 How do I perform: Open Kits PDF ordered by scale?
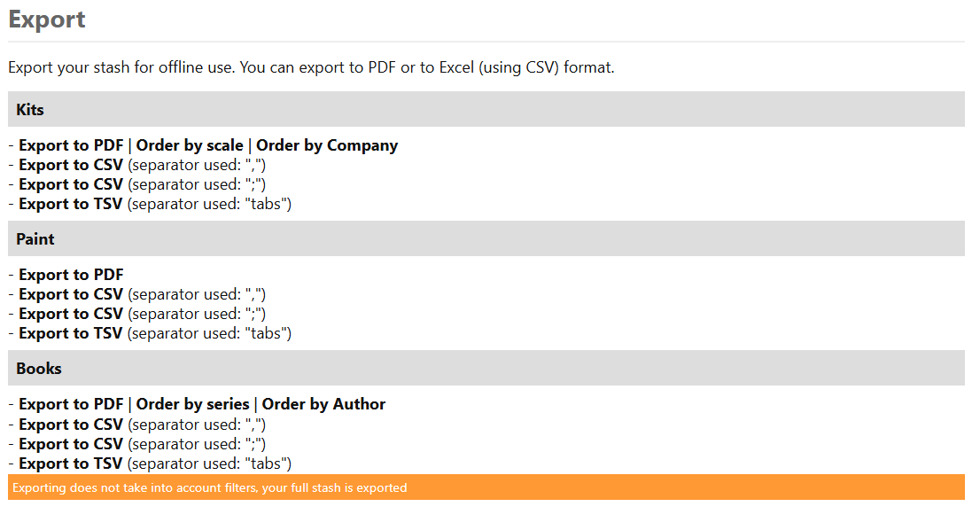pos(190,145)
